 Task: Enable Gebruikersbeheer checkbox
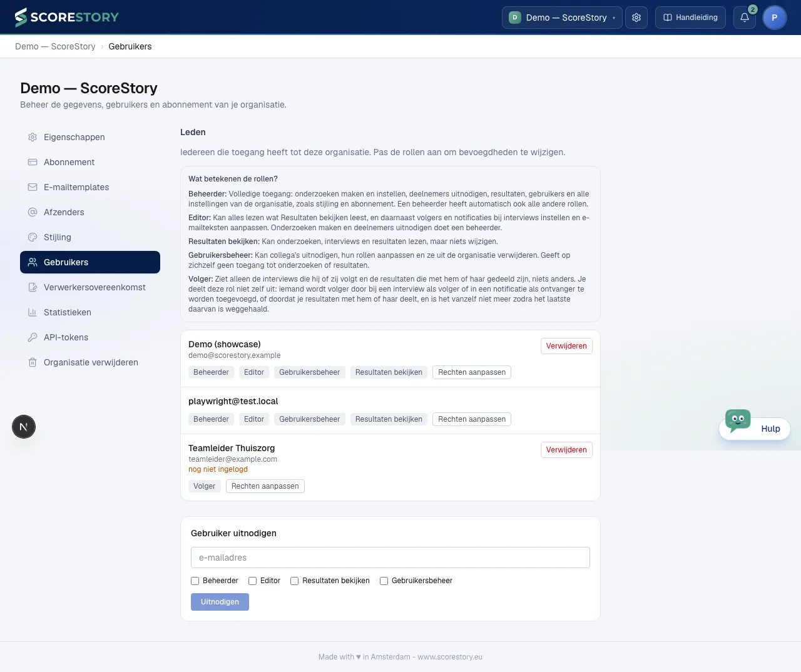coord(384,581)
